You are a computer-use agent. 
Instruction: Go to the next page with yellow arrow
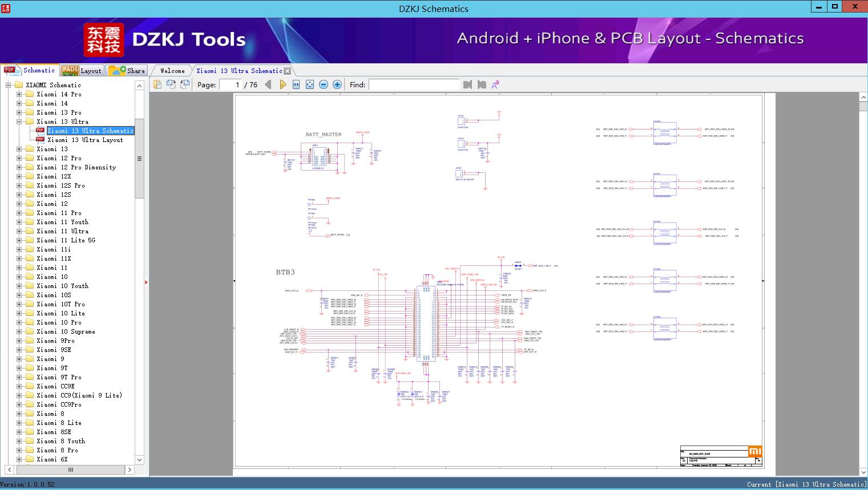click(282, 84)
